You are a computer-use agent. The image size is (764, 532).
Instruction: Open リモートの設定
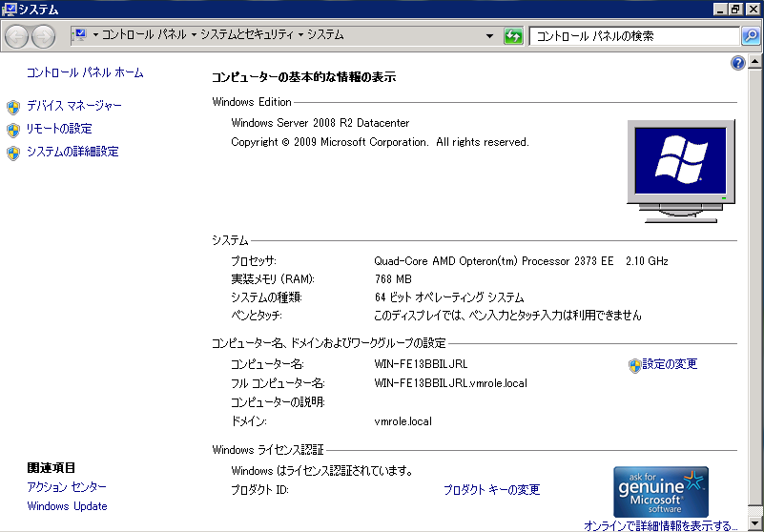(59, 129)
